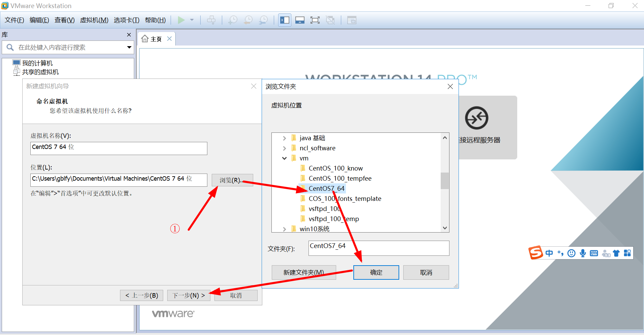Open the 查看(V) menu
Screen dimensions: 644x335
pos(64,20)
